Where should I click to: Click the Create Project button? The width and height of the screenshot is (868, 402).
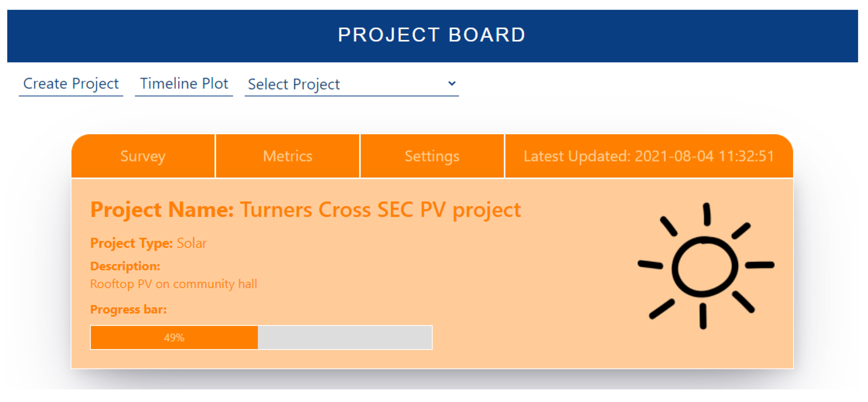click(x=71, y=84)
